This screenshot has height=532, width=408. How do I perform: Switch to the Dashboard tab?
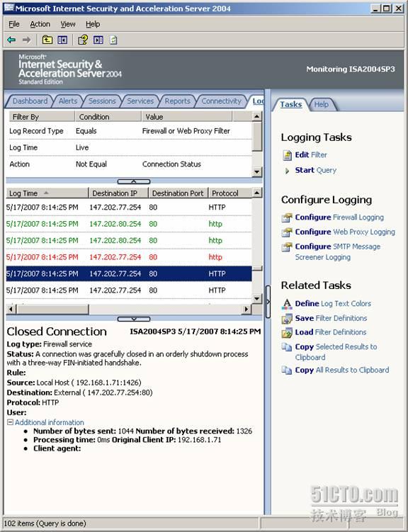click(x=30, y=101)
